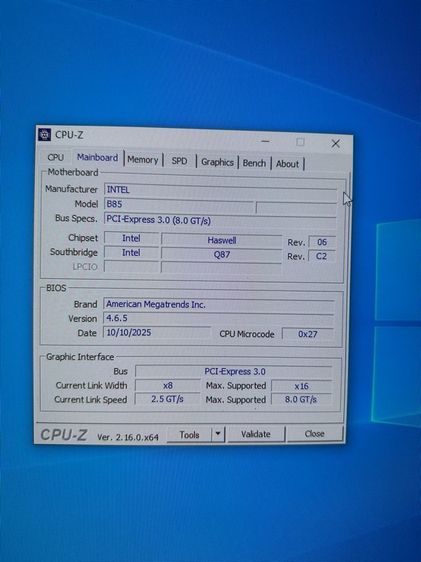Select the Mainboard tab
This screenshot has height=562, width=421.
[x=97, y=158]
